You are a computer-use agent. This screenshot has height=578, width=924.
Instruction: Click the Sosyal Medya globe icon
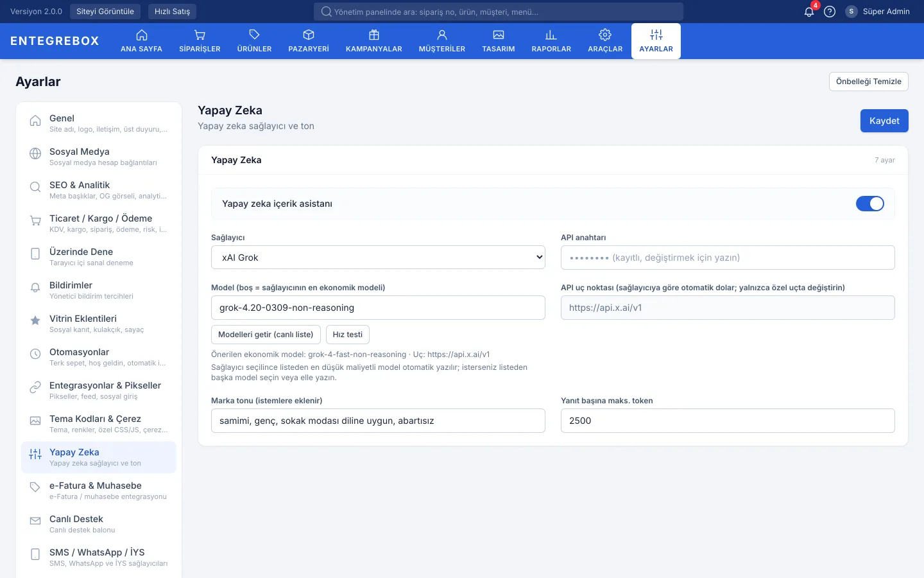click(x=35, y=153)
